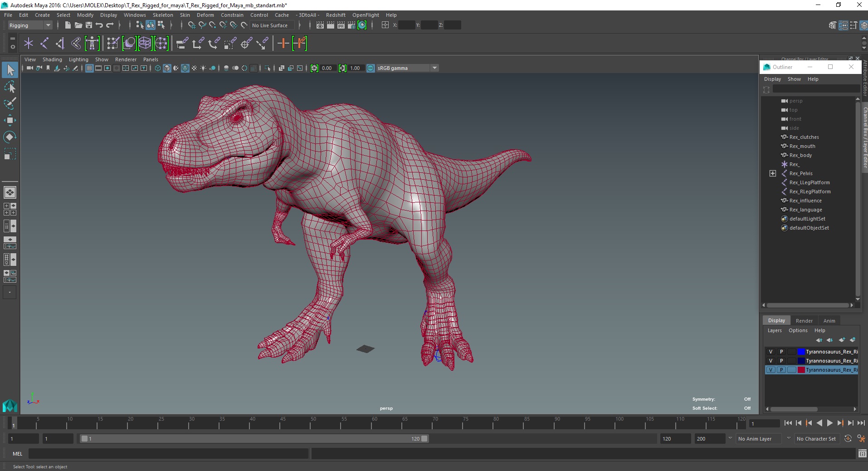Undo the last action via toolbar arrow
This screenshot has height=471, width=868.
click(99, 25)
